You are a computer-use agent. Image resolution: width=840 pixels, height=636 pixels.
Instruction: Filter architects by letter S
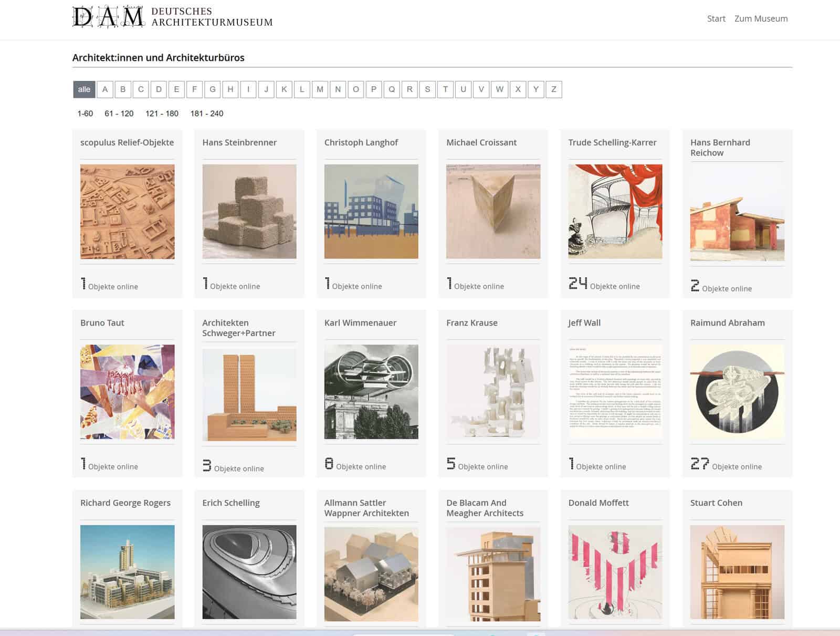click(427, 89)
